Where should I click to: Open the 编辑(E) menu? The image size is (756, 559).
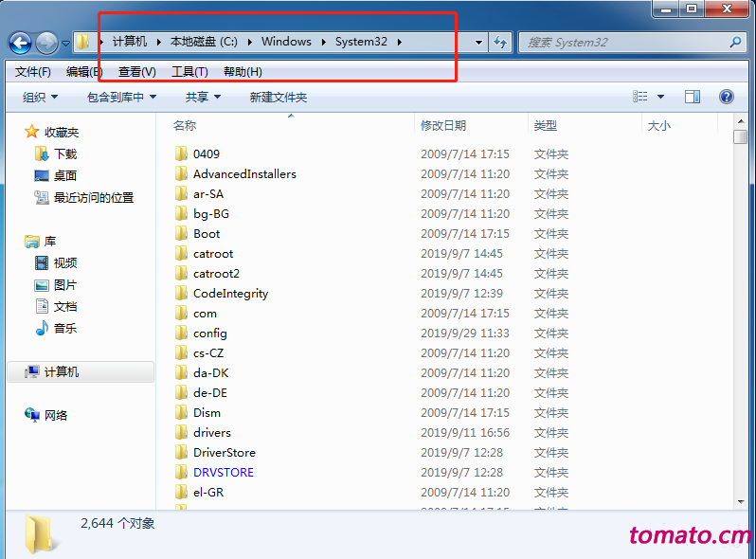pyautogui.click(x=84, y=72)
